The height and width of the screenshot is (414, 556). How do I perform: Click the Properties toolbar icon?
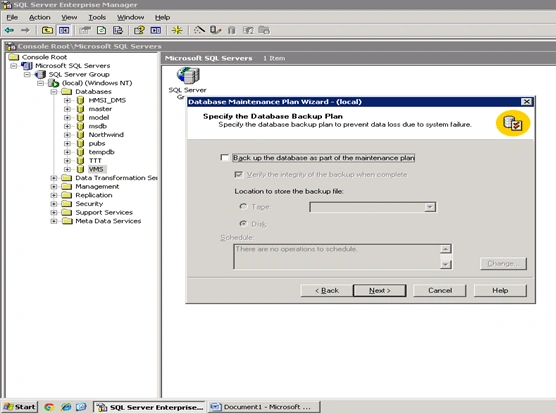click(x=85, y=30)
